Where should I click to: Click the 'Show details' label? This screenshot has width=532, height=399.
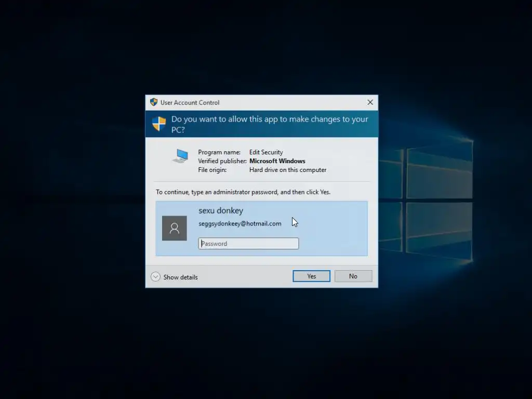[x=180, y=277]
